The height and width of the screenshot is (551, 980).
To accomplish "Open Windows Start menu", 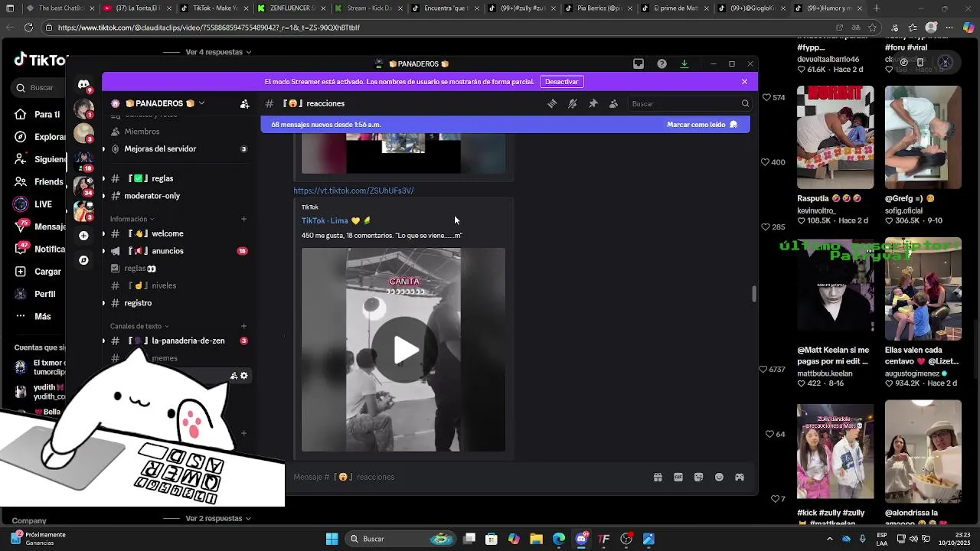I will tap(332, 539).
